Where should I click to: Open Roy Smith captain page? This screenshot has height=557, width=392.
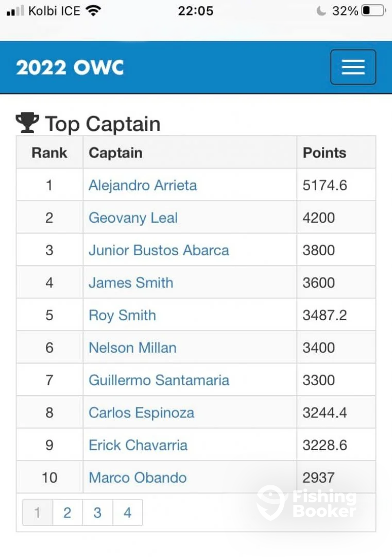[x=122, y=315]
